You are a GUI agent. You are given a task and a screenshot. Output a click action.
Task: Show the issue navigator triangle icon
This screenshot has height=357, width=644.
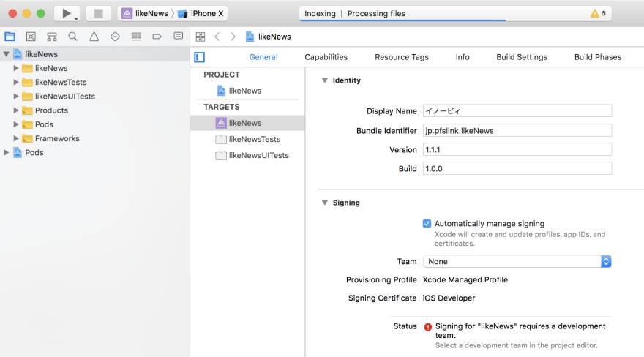click(94, 37)
